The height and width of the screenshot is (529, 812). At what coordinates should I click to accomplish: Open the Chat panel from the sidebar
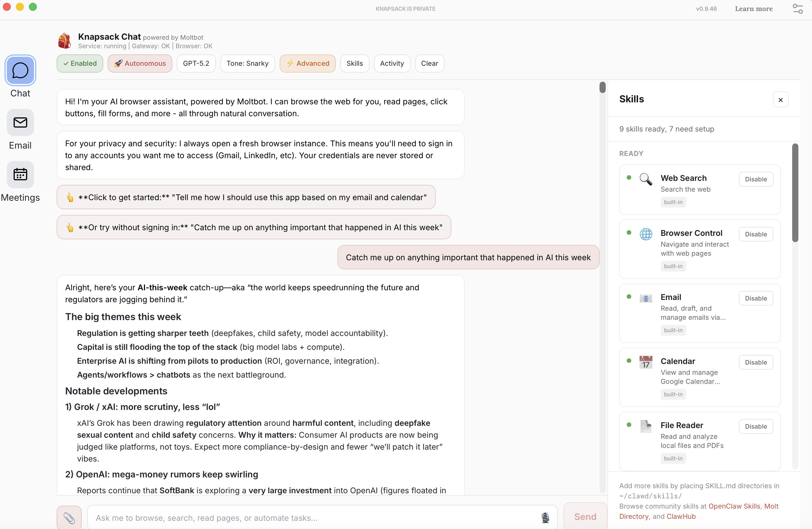(x=20, y=71)
